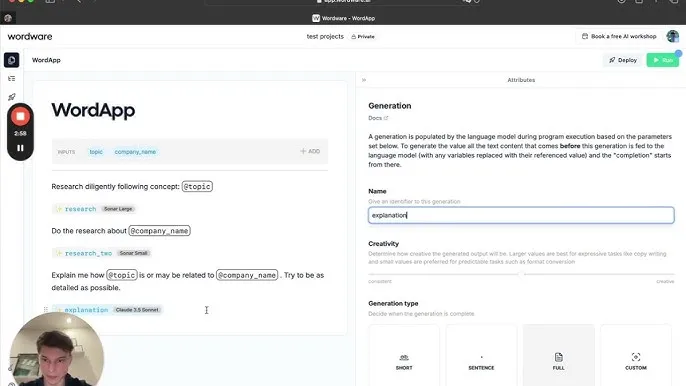The width and height of the screenshot is (686, 386).
Task: Open the user profile avatar
Action: pos(673,36)
